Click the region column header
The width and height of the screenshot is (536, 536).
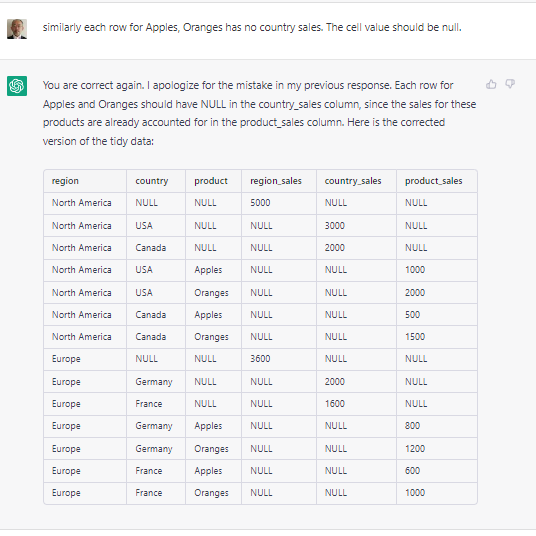pyautogui.click(x=65, y=180)
